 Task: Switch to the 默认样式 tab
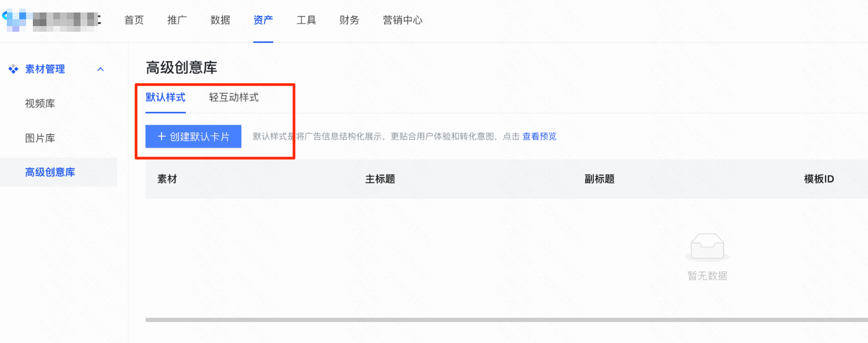(x=165, y=98)
